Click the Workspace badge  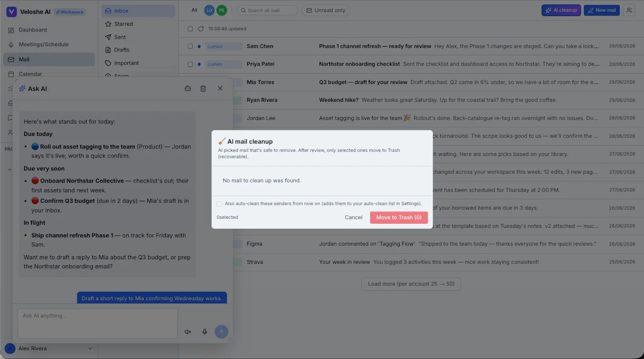tap(70, 12)
